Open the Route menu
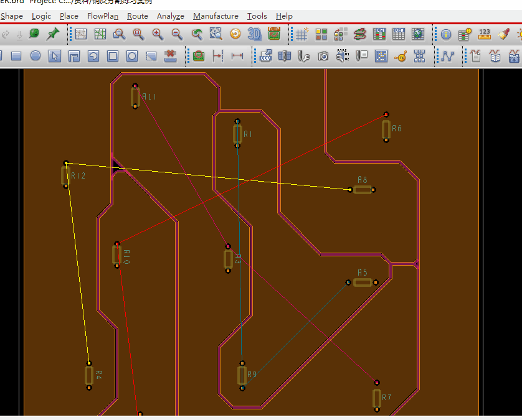 coord(138,16)
